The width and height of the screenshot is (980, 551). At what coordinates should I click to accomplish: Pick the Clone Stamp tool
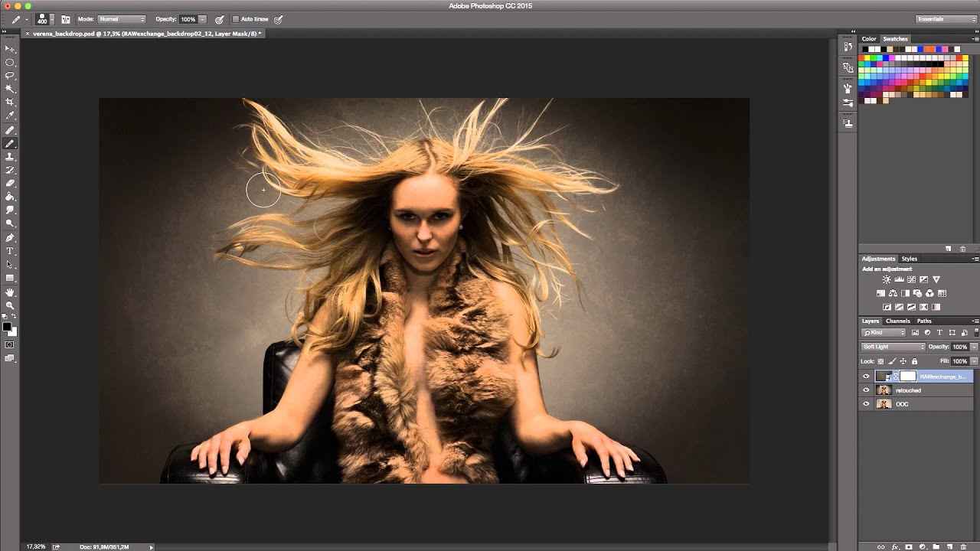click(x=10, y=157)
